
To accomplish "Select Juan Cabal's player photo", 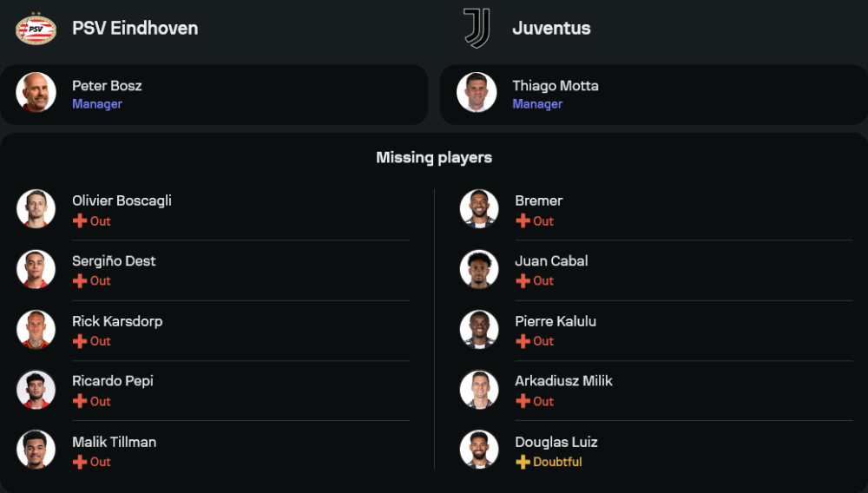I will click(x=479, y=269).
